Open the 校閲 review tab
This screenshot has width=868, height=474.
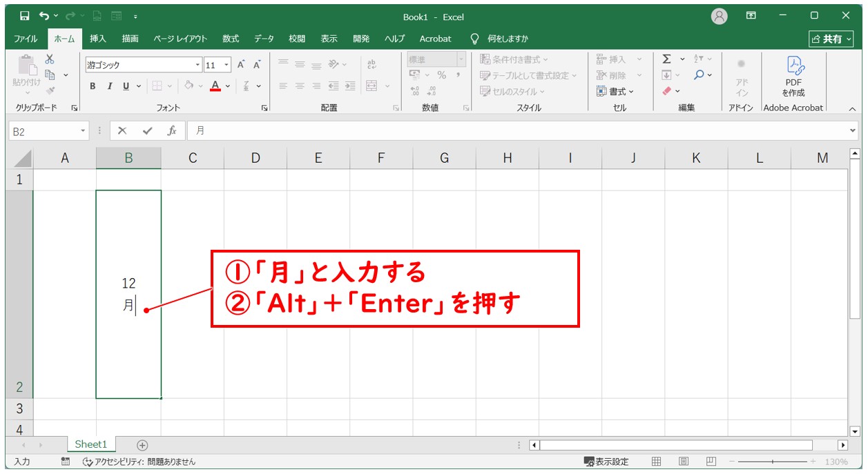point(297,39)
